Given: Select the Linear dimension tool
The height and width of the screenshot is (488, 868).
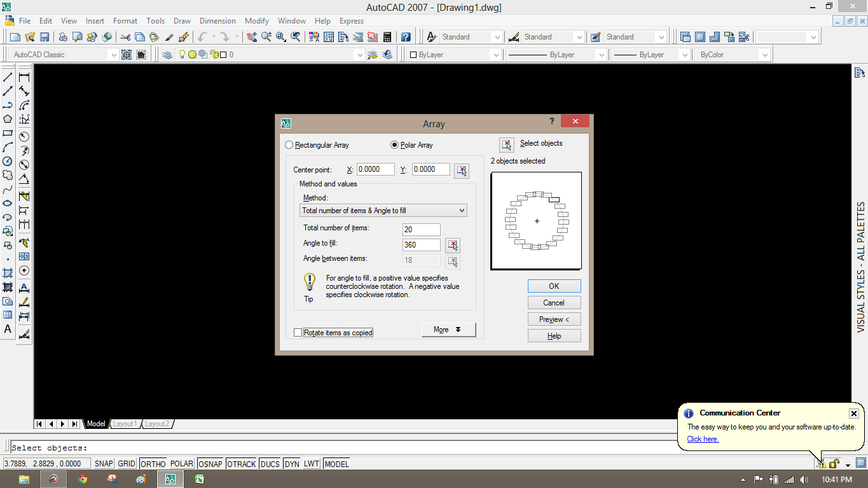Looking at the screenshot, I should click(x=24, y=77).
